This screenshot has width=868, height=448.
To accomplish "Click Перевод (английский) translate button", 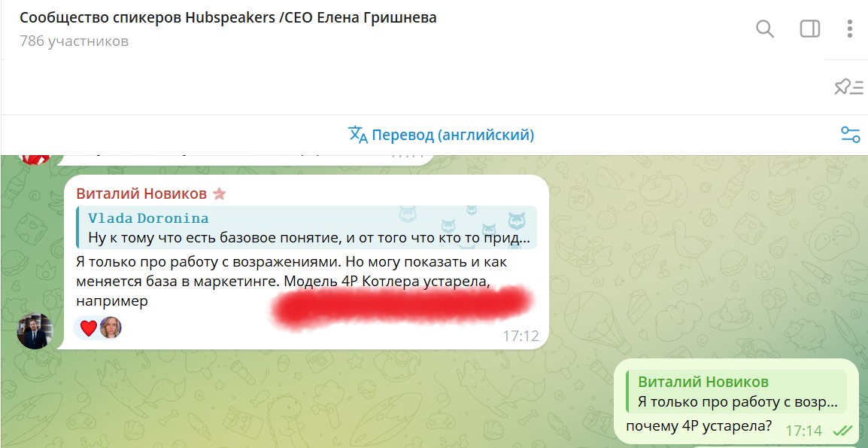I will (441, 135).
